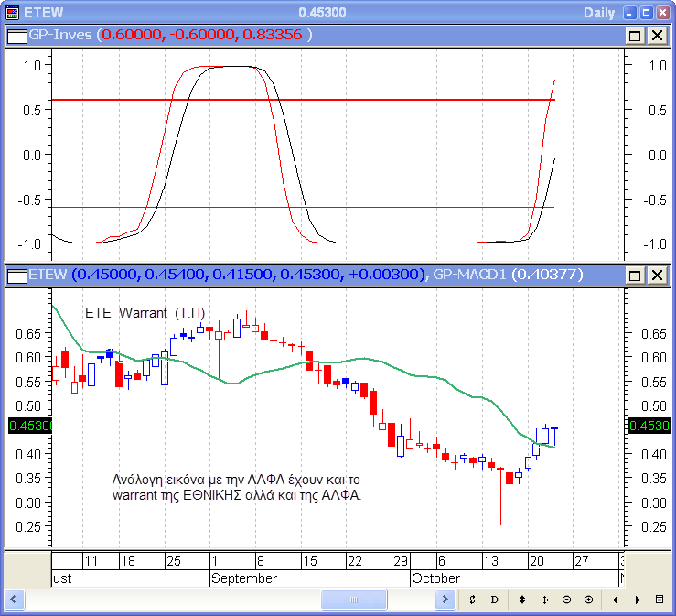Open the rightmost toolbar menu icon
Viewport: 676px width, 616px height.
(660, 600)
